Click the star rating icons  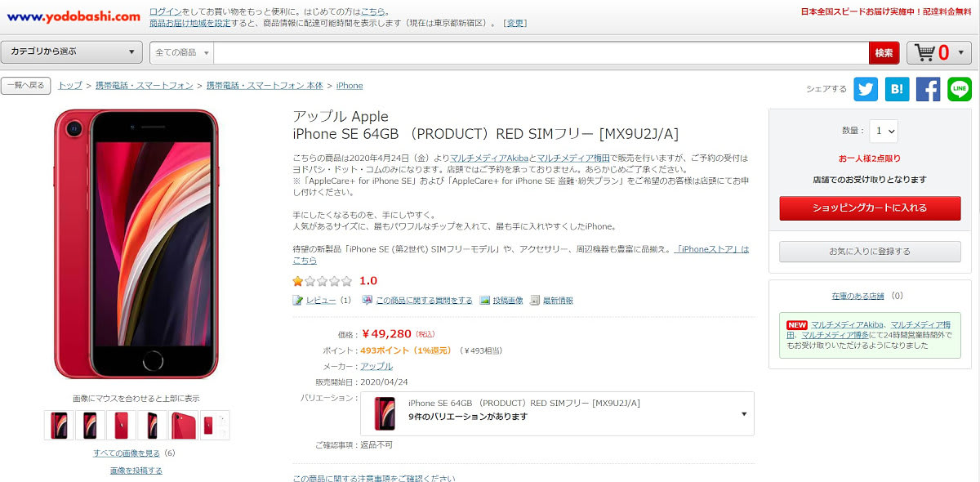tap(323, 281)
